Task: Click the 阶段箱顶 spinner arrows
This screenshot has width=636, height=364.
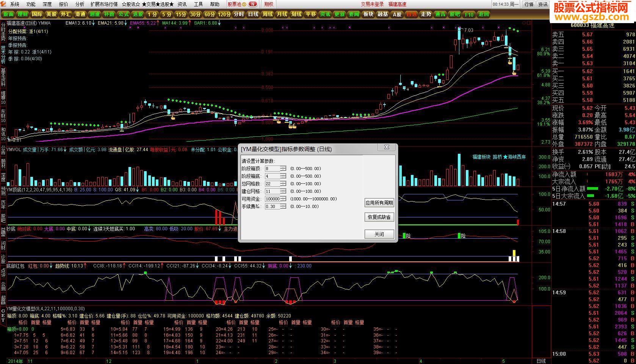Action: pyautogui.click(x=283, y=169)
